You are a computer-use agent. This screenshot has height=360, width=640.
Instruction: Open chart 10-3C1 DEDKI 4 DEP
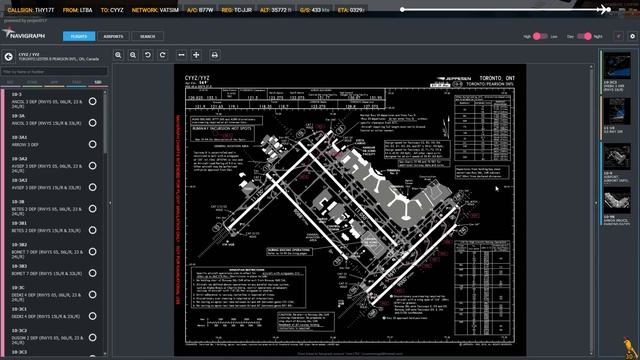click(x=46, y=313)
